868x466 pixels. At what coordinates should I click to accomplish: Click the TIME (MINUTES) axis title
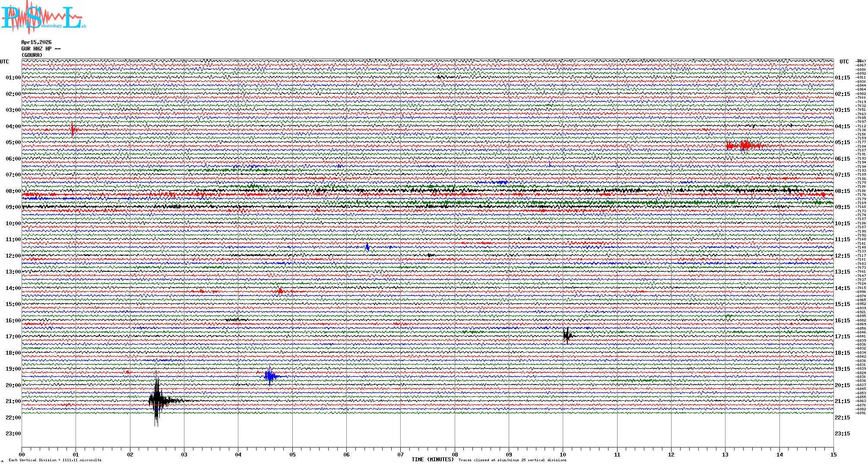(x=433, y=460)
